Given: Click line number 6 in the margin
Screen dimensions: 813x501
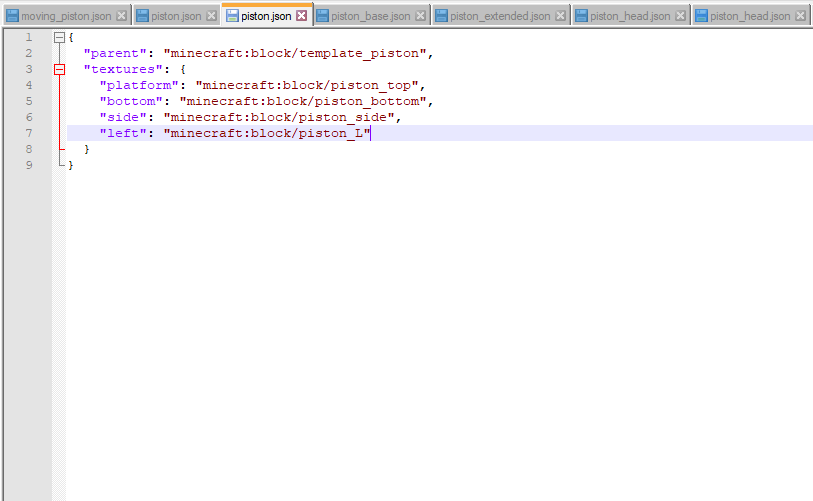Looking at the screenshot, I should click(x=29, y=117).
